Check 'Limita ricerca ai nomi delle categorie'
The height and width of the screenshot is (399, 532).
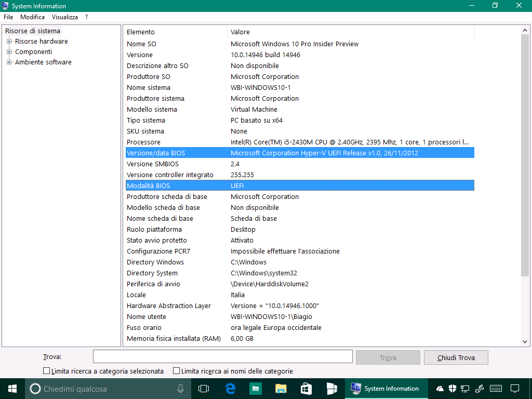pos(177,371)
